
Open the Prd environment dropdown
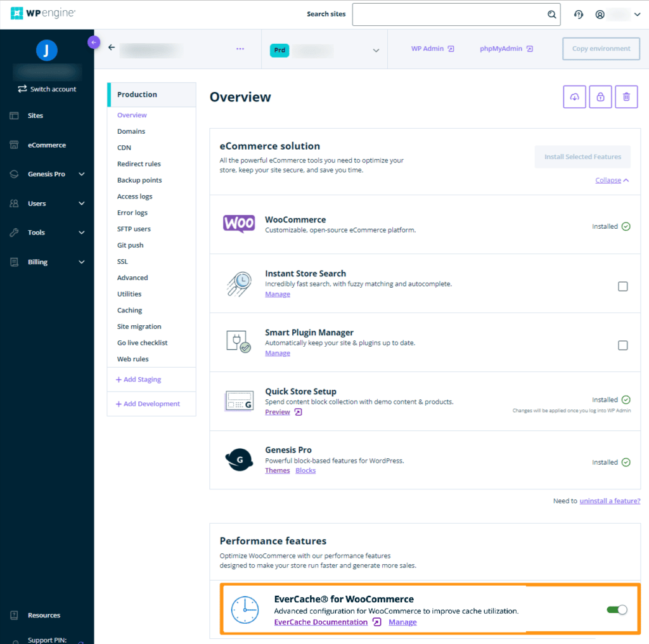tap(376, 51)
